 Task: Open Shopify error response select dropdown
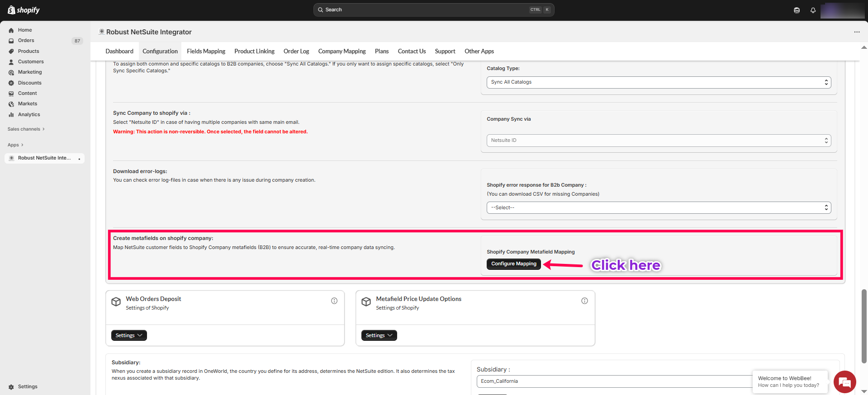point(658,208)
